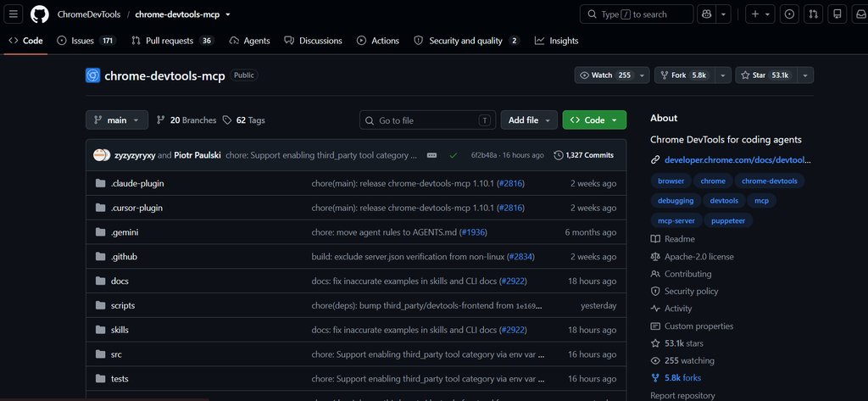
Task: Open the skills folder
Action: [120, 330]
